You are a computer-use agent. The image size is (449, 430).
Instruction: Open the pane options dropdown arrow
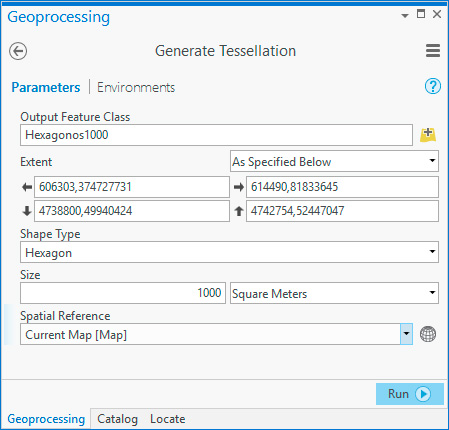(405, 15)
